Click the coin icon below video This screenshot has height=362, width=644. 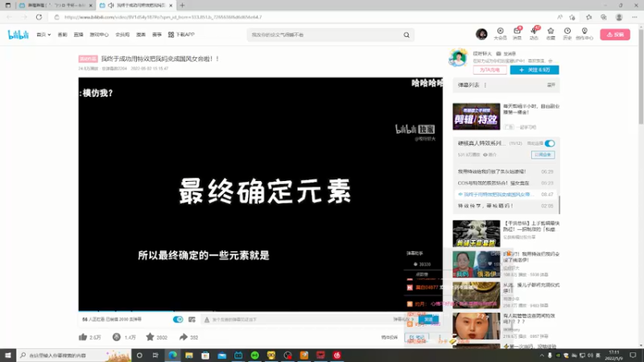click(117, 337)
